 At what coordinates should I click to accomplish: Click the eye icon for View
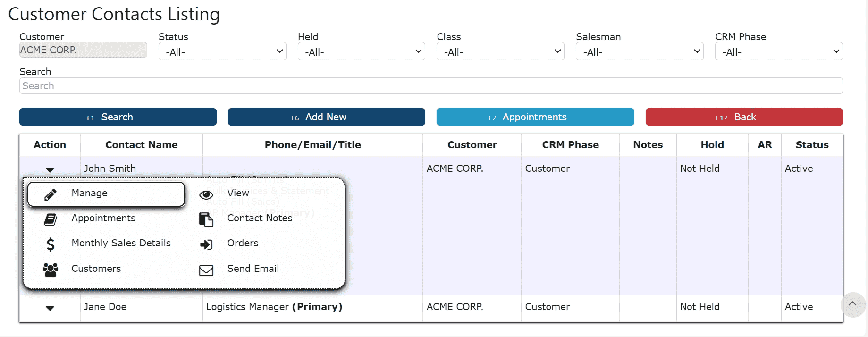tap(206, 195)
